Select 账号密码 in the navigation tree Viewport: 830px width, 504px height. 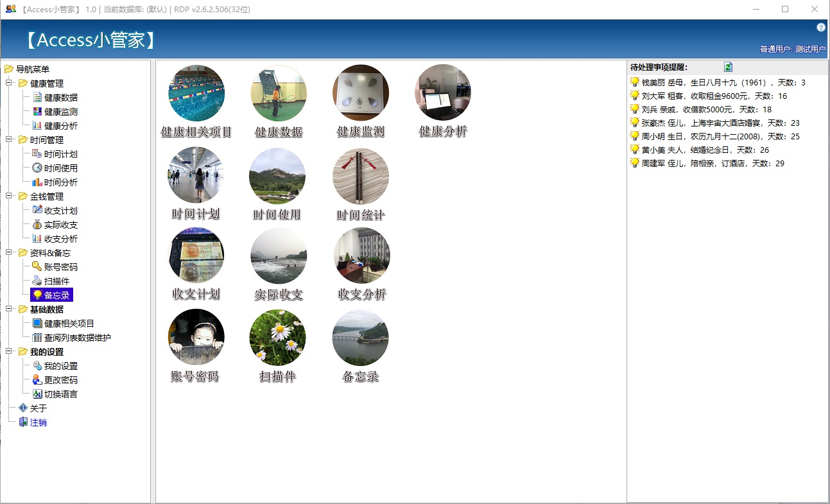[61, 267]
